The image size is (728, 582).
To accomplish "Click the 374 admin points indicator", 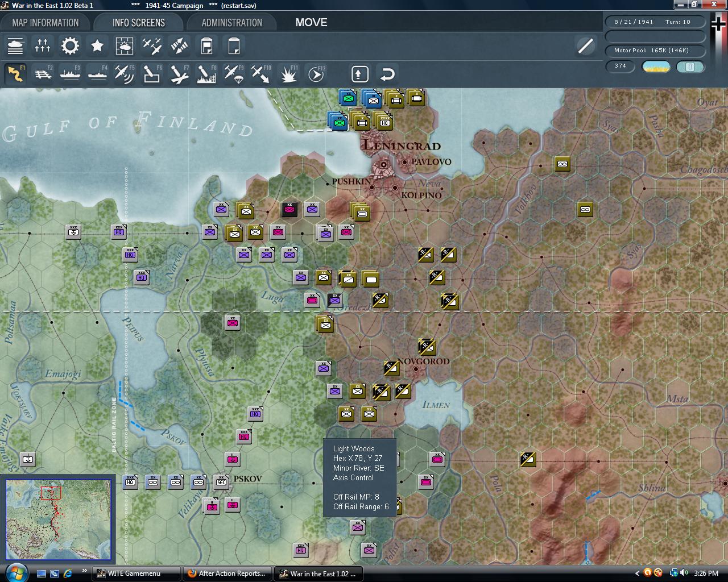I will [621, 66].
